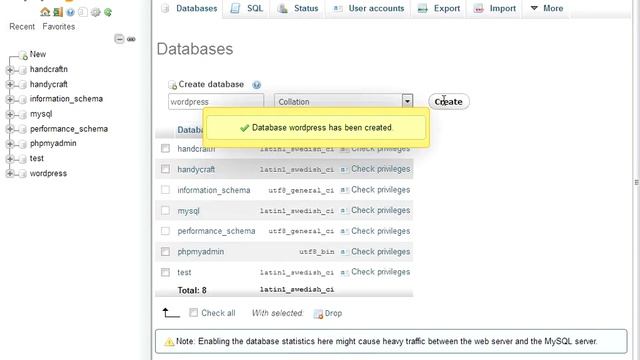Open navigation panel settings gear icon
The image size is (640, 360).
pyautogui.click(x=96, y=12)
